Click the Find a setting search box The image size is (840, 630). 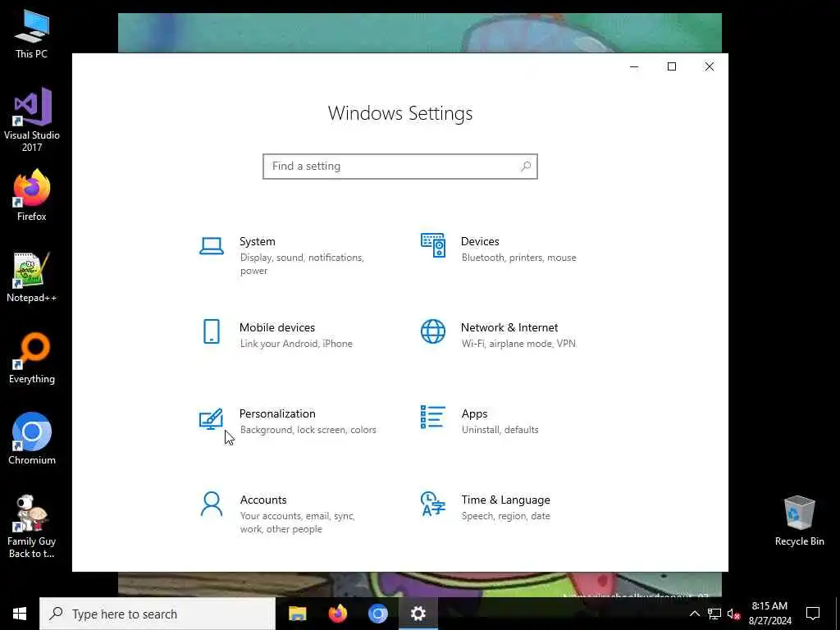click(x=400, y=166)
